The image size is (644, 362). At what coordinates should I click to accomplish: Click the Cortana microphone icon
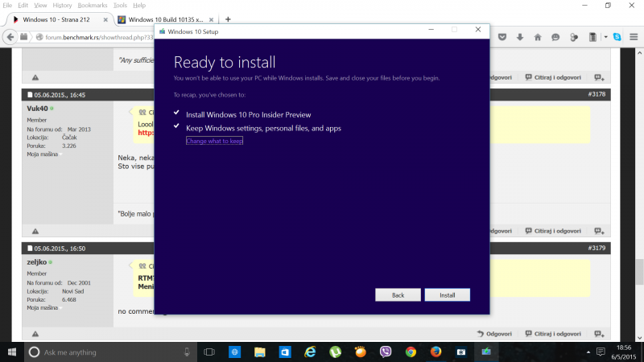coord(187,352)
